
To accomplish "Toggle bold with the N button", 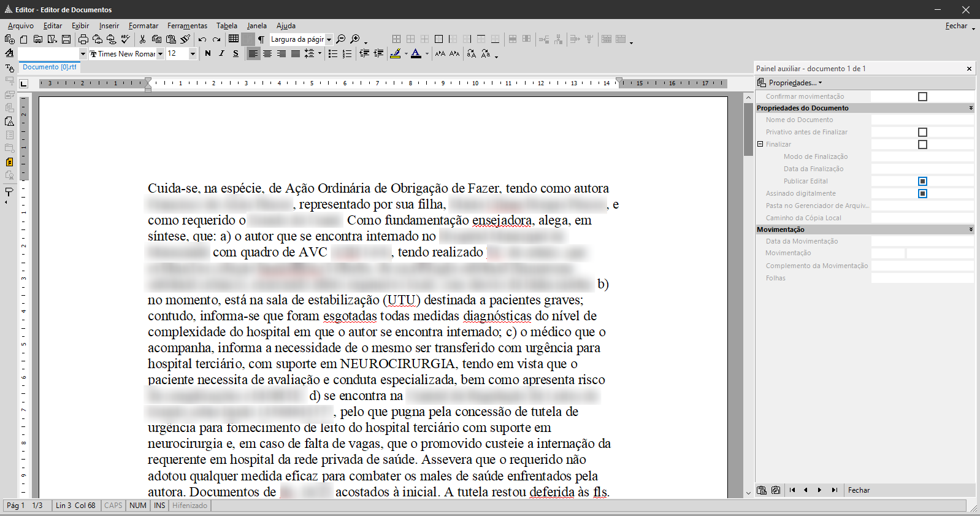I will click(x=207, y=53).
